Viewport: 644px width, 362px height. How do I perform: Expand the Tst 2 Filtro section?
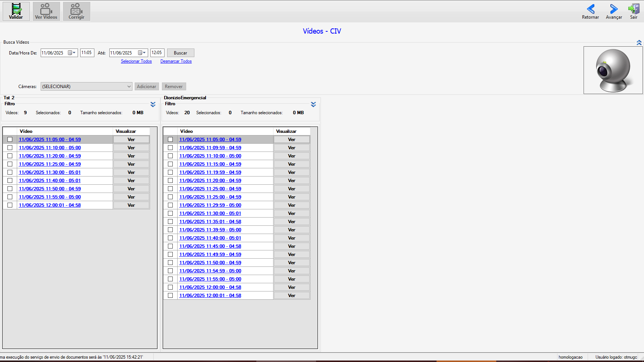pos(153,104)
